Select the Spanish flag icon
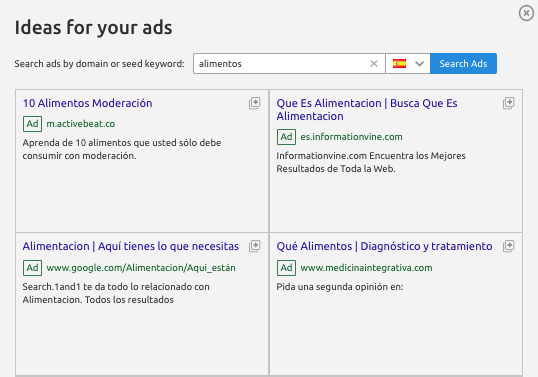The height and width of the screenshot is (377, 538). [399, 63]
